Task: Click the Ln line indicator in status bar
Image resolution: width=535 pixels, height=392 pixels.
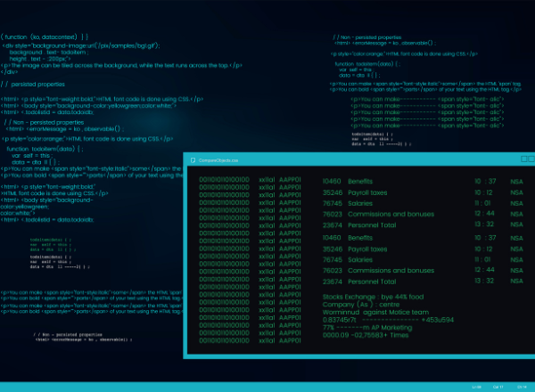Action: 478,387
